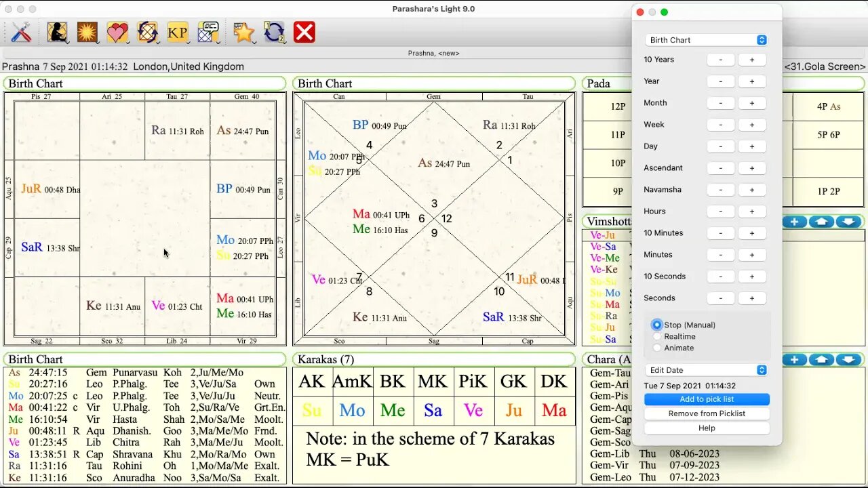Click the Karakas (7) panel header

(434, 359)
